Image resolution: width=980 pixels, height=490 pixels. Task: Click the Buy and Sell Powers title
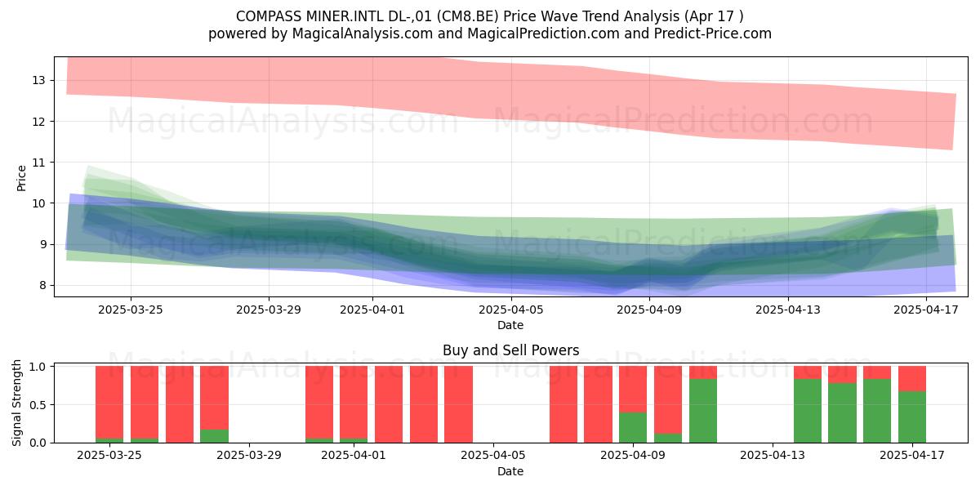click(510, 350)
